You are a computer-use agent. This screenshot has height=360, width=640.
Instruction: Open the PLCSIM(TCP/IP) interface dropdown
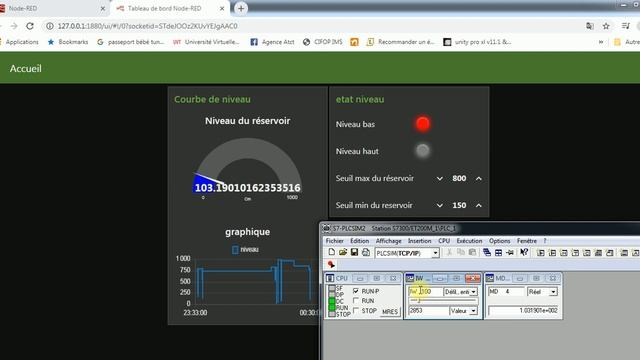[435, 253]
